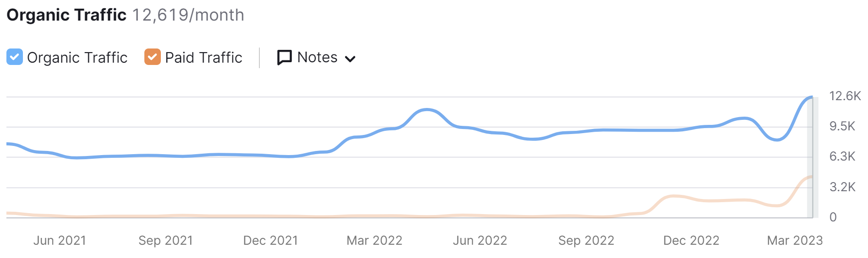This screenshot has width=868, height=258.
Task: Click the Dec 2021 axis label
Action: [x=270, y=241]
